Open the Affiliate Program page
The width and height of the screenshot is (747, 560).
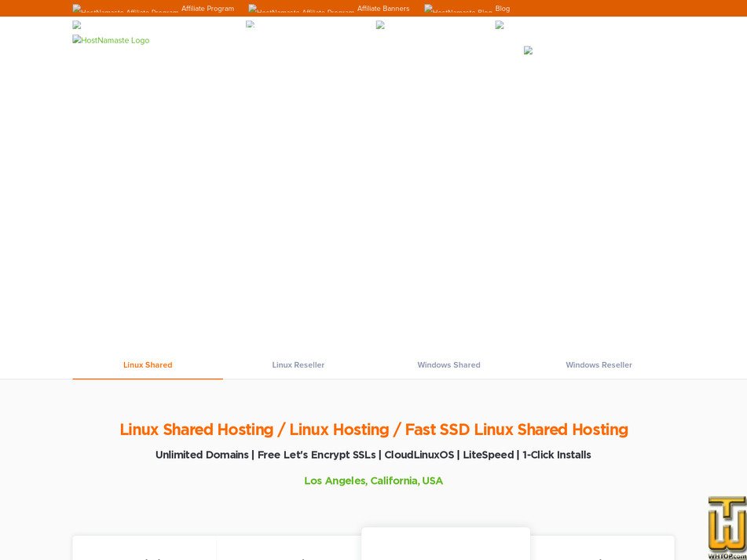click(207, 8)
